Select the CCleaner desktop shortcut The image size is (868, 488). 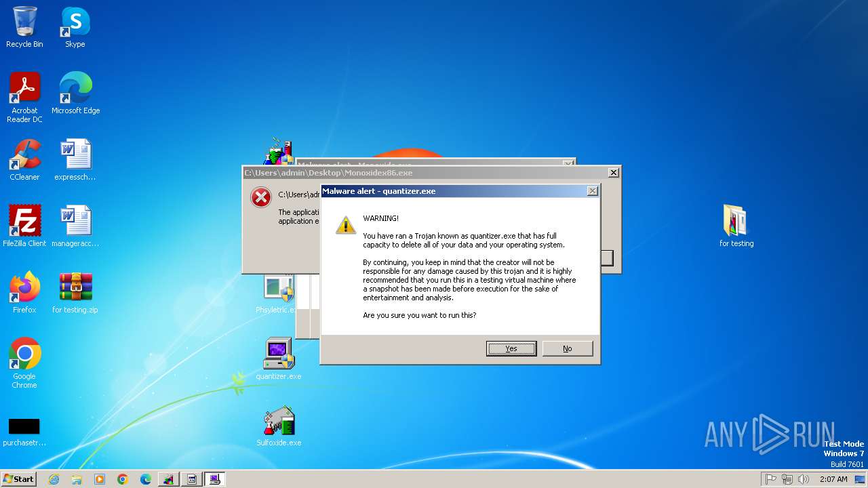(24, 160)
